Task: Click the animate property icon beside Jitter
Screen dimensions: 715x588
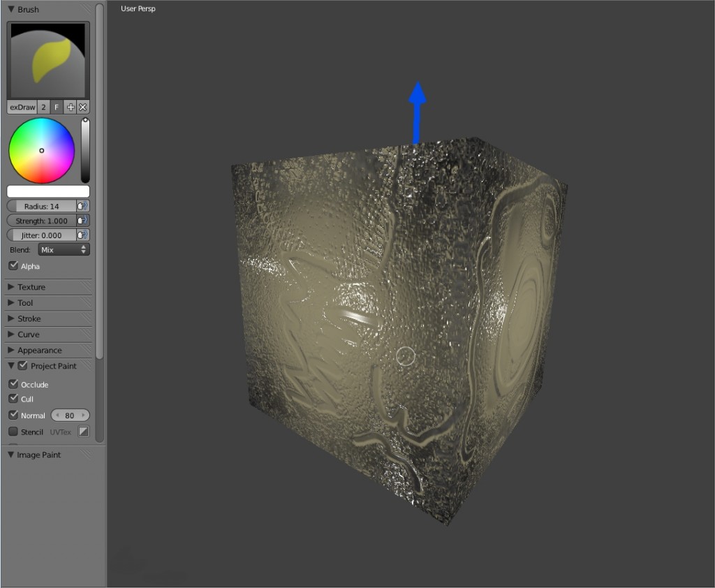Action: [84, 235]
